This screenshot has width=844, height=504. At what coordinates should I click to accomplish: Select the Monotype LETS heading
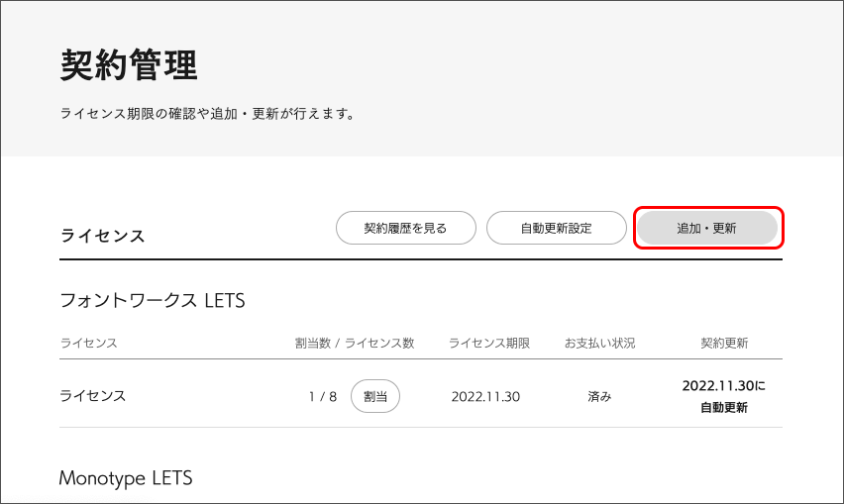pos(125,478)
